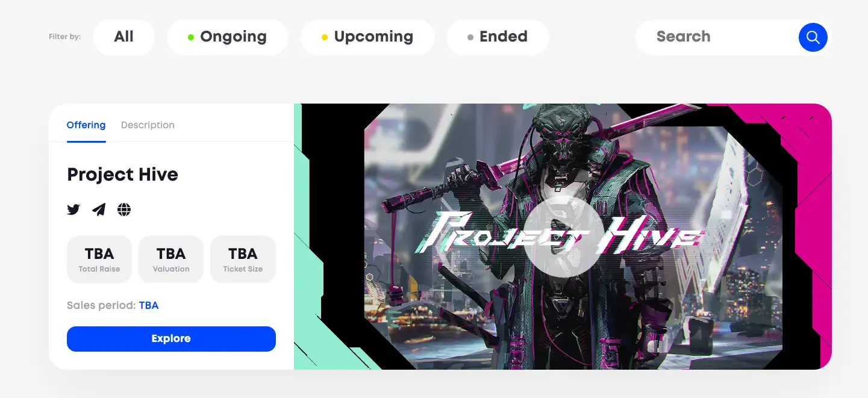Click the yellow dot beside Upcoming
This screenshot has height=398, width=868.
tap(325, 37)
